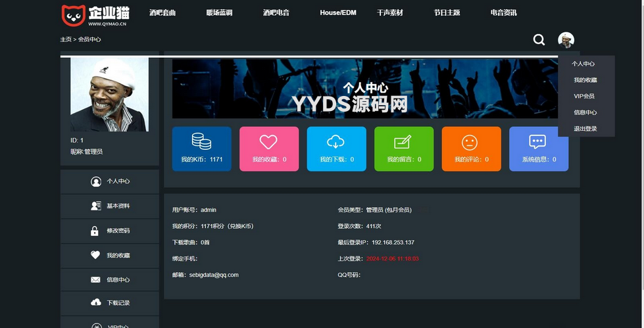Choose 退出登录 from the avatar dropdown
The width and height of the screenshot is (644, 328).
click(585, 129)
